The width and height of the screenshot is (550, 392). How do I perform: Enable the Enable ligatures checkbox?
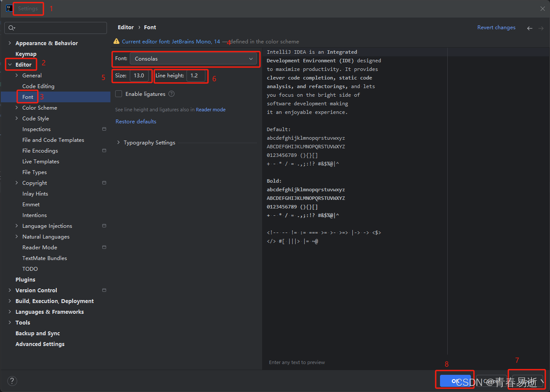tap(118, 94)
